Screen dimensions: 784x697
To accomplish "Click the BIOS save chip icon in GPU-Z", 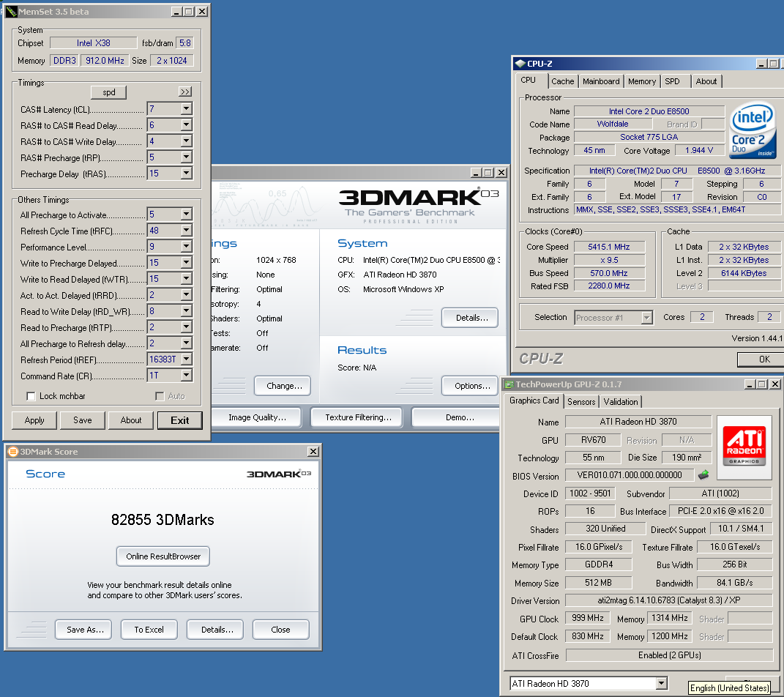I will click(x=703, y=474).
